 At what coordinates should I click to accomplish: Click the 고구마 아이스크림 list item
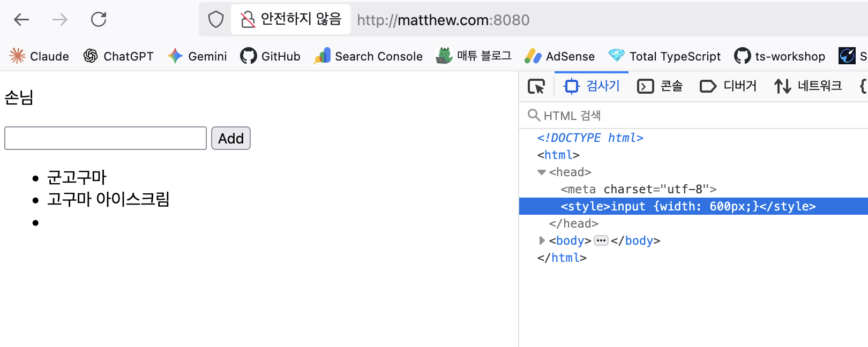click(109, 199)
